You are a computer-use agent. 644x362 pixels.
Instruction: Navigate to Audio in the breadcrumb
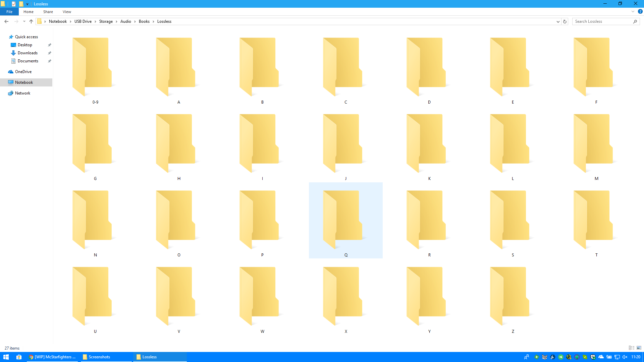click(126, 21)
